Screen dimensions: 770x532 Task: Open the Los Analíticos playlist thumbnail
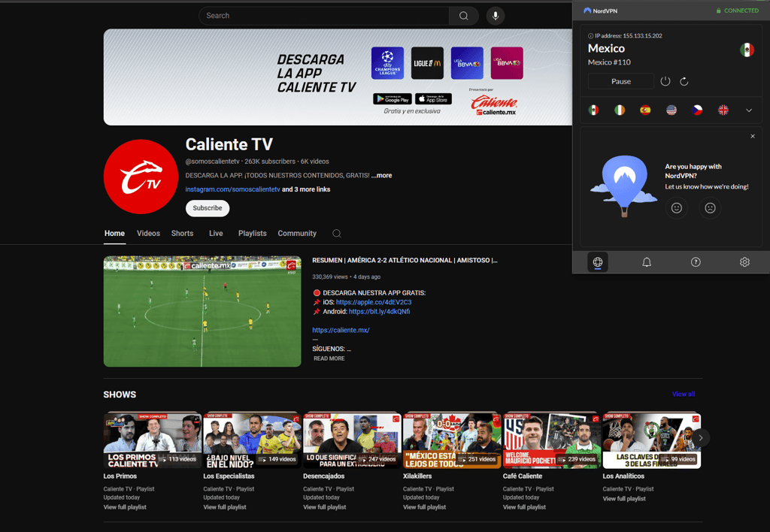pyautogui.click(x=652, y=440)
